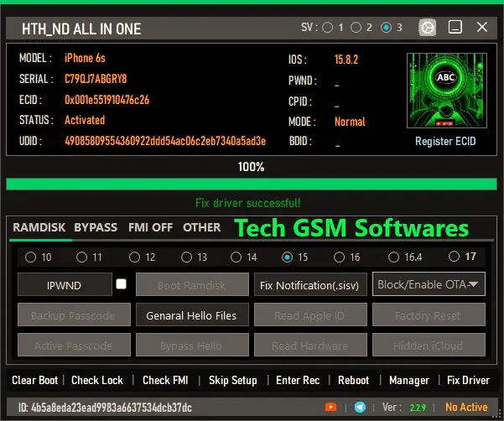Click the IPWND button
504x421 pixels.
point(65,284)
